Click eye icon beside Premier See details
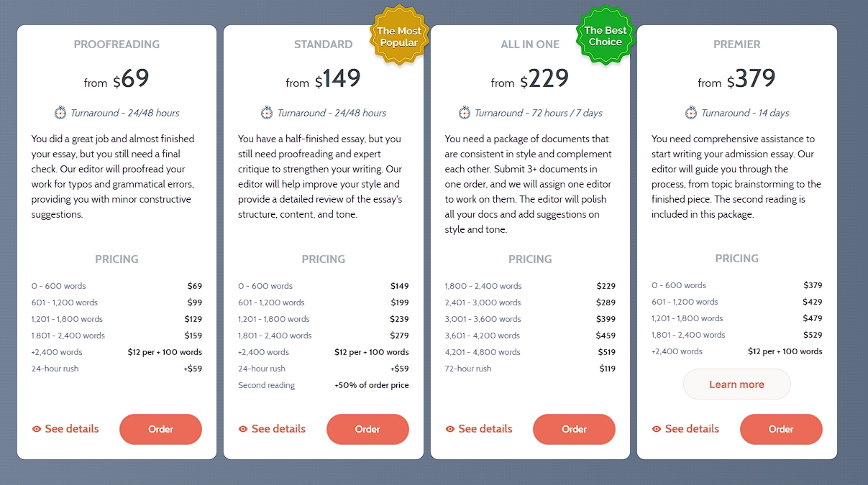This screenshot has height=485, width=868. point(657,429)
